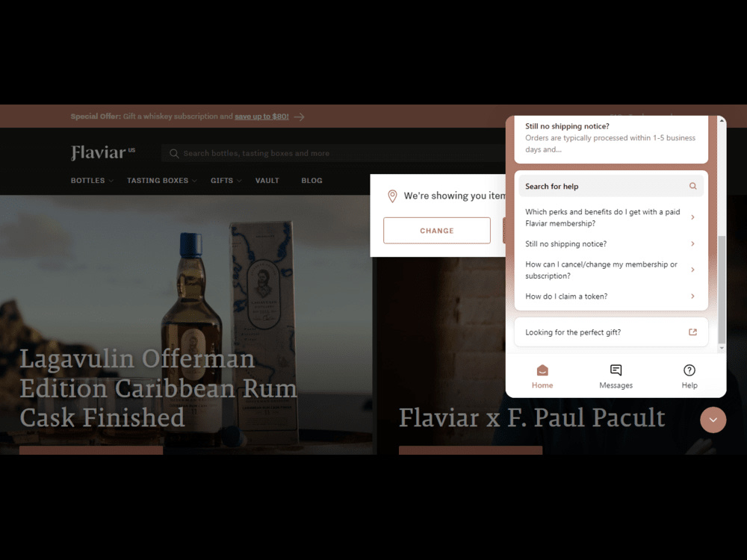Open the external link icon beside perfect gift
747x560 pixels.
(x=692, y=332)
